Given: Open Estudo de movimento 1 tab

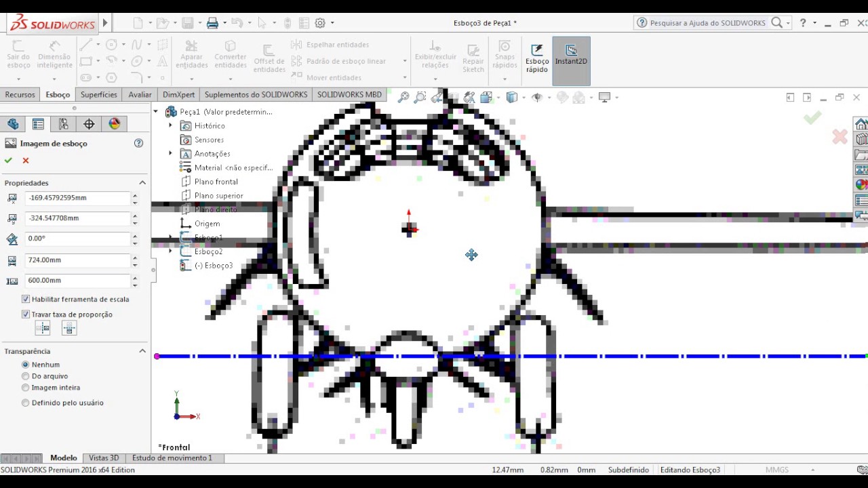Looking at the screenshot, I should tap(172, 458).
